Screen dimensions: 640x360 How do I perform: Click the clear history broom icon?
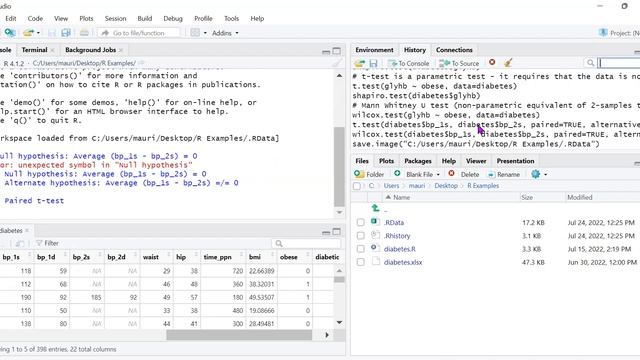pyautogui.click(x=508, y=63)
